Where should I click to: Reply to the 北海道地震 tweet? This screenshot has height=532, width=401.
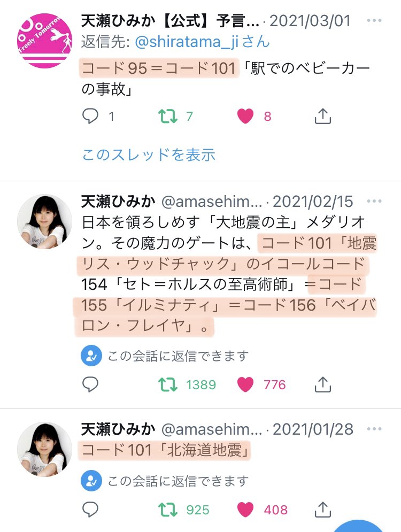[90, 510]
